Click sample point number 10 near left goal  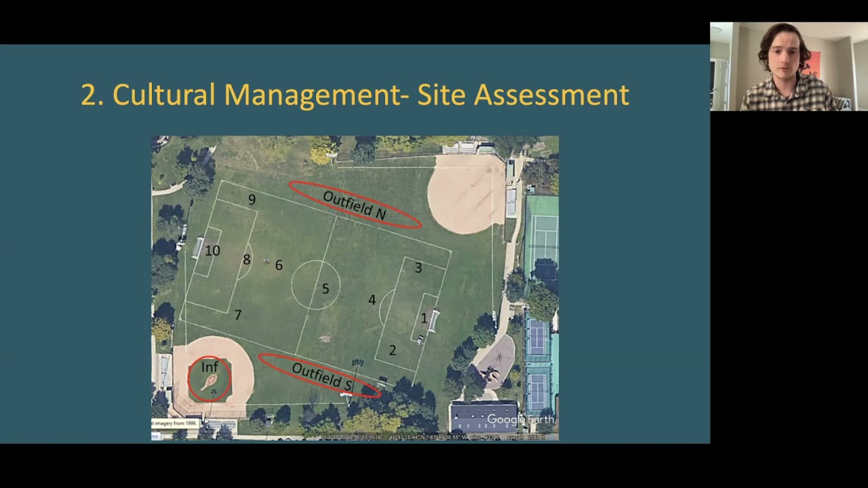(212, 251)
